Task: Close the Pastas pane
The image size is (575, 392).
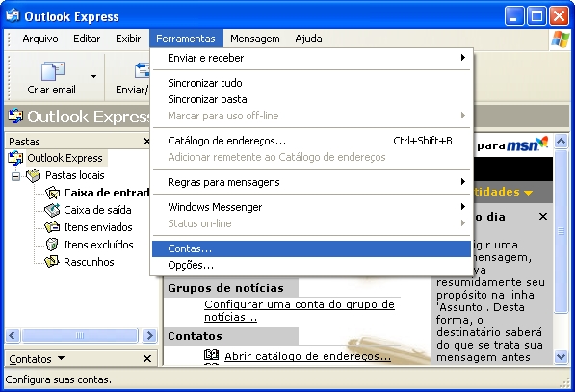Action: 146,142
